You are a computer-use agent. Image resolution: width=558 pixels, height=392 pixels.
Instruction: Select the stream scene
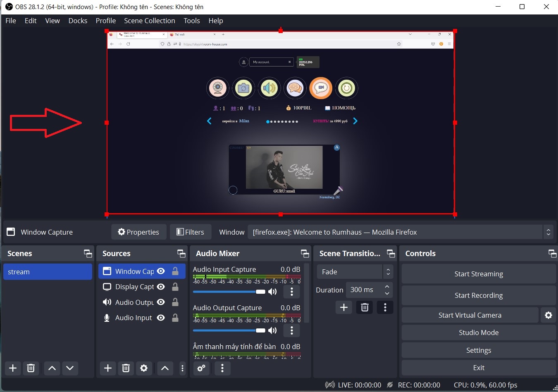tap(48, 272)
